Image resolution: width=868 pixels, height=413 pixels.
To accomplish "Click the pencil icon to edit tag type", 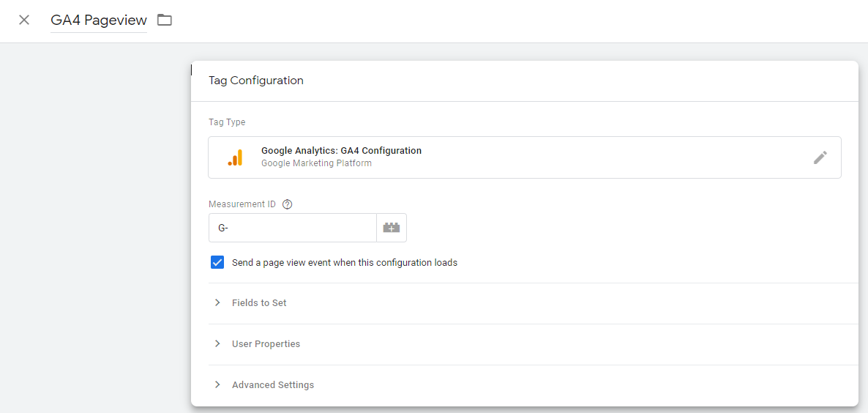I will (820, 157).
